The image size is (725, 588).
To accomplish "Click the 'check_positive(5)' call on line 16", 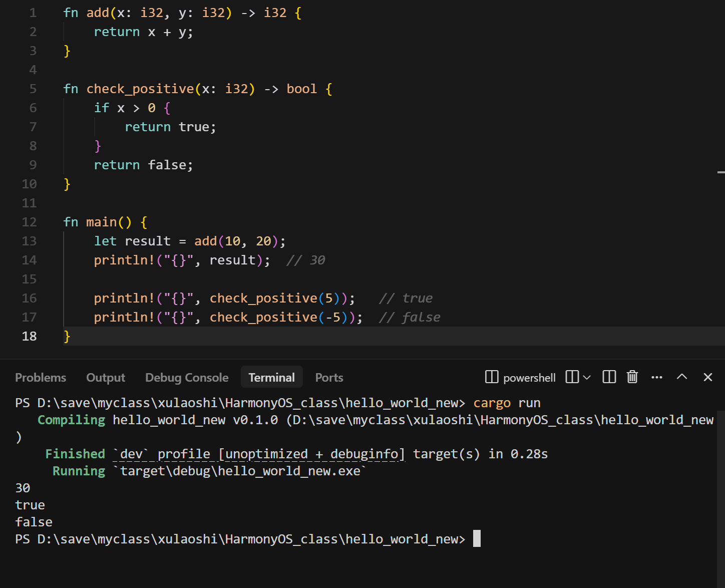I will point(278,298).
